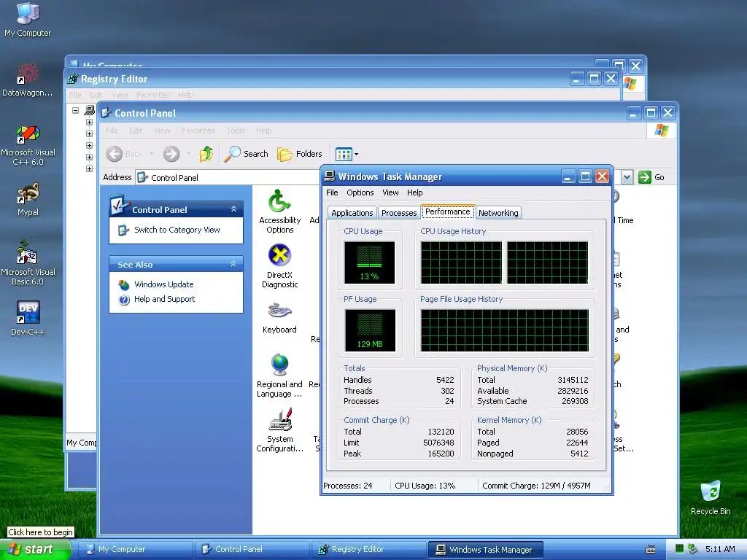The image size is (747, 560).
Task: Open the Forward button history dropdown arrow
Action: point(188,154)
